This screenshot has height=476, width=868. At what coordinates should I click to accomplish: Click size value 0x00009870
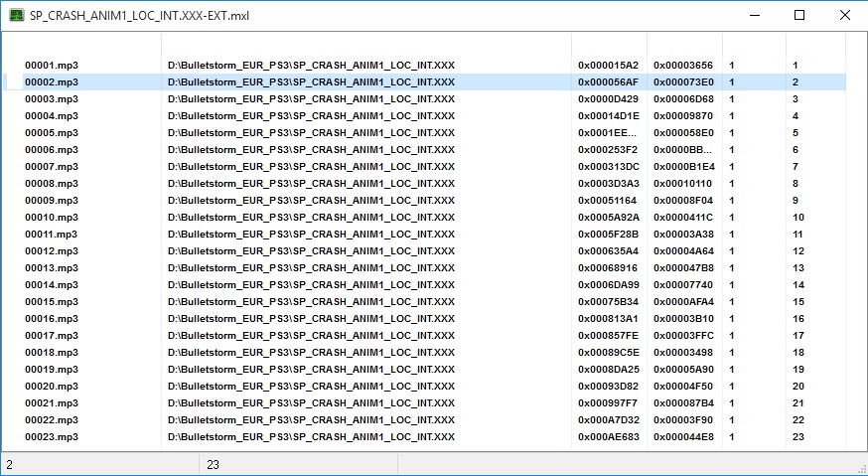[x=683, y=116]
